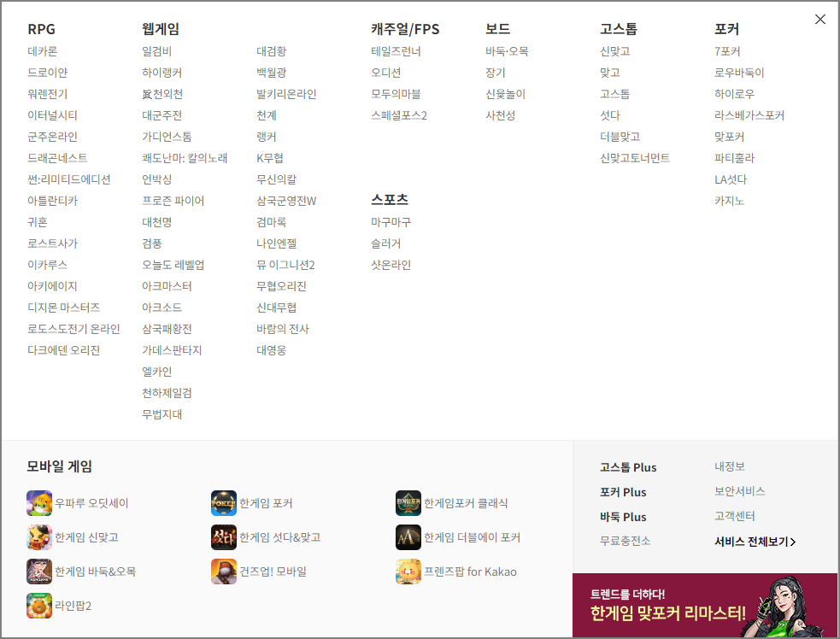
Task: Open the 모두의마블 game link
Action: pos(396,94)
